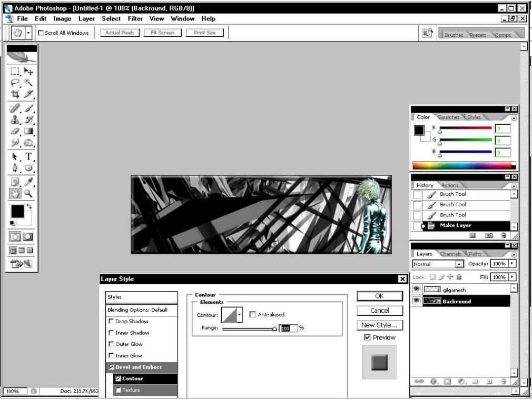This screenshot has width=532, height=399.
Task: Click the red R channel slider
Action: 466,128
